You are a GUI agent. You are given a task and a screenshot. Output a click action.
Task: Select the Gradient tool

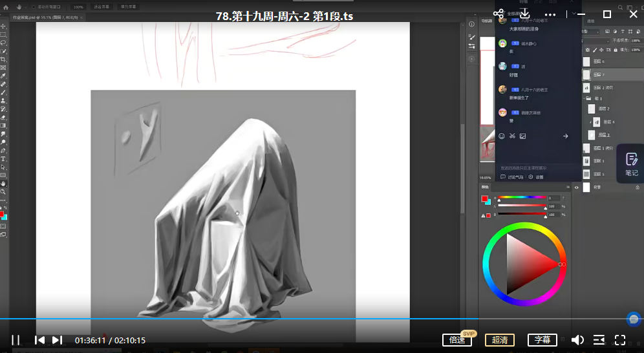tap(3, 125)
